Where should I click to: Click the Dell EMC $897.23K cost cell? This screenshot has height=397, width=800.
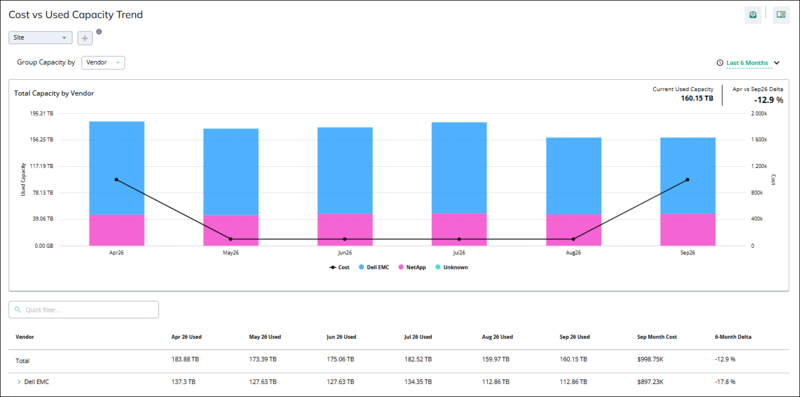(x=650, y=381)
